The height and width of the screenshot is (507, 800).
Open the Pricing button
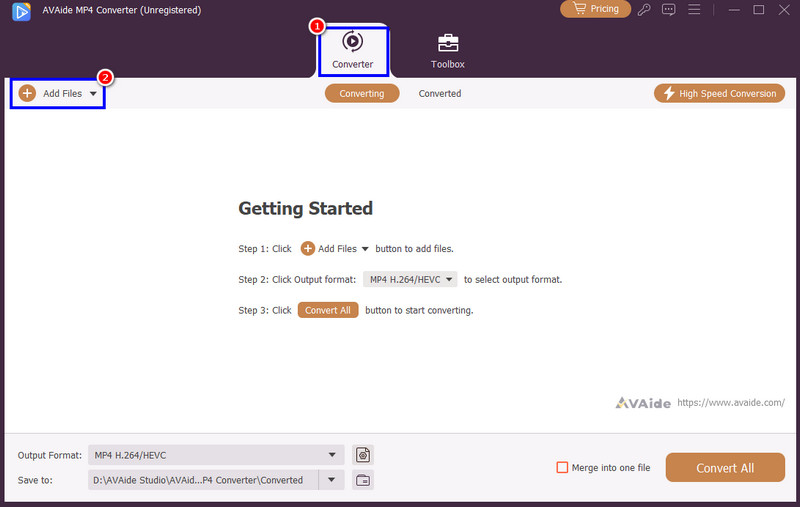tap(594, 9)
